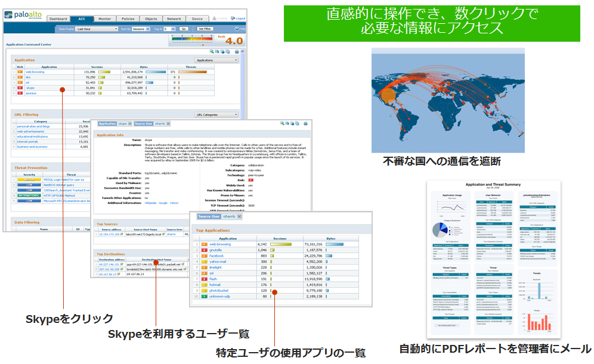The height and width of the screenshot is (364, 594).
Task: Open the URL Categories dropdown
Action: click(216, 114)
